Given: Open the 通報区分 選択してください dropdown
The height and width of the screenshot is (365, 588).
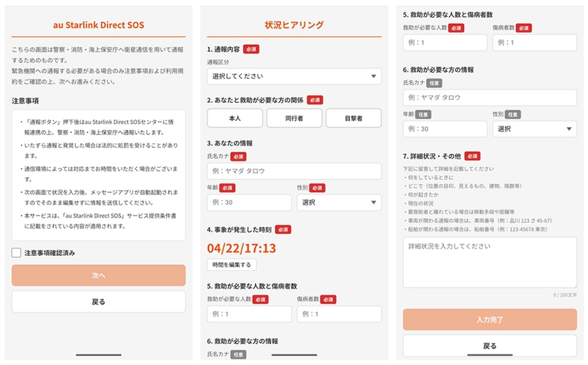Looking at the screenshot, I should 295,76.
